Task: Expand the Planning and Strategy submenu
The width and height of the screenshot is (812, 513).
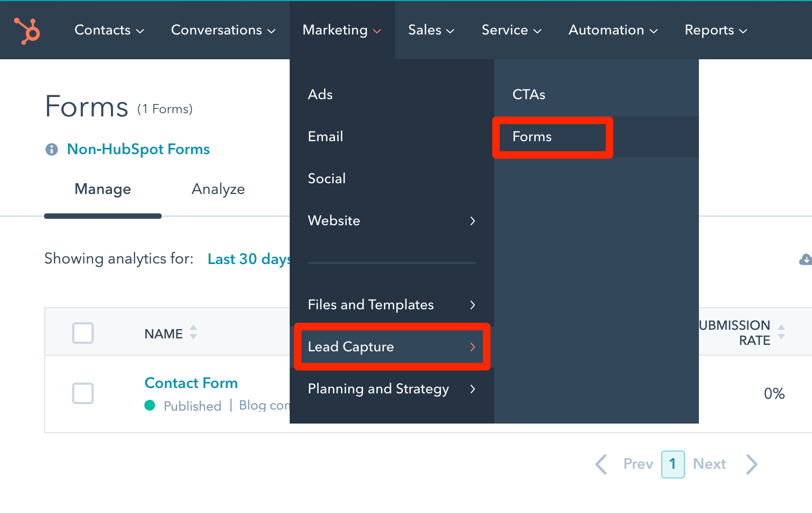Action: click(x=392, y=389)
